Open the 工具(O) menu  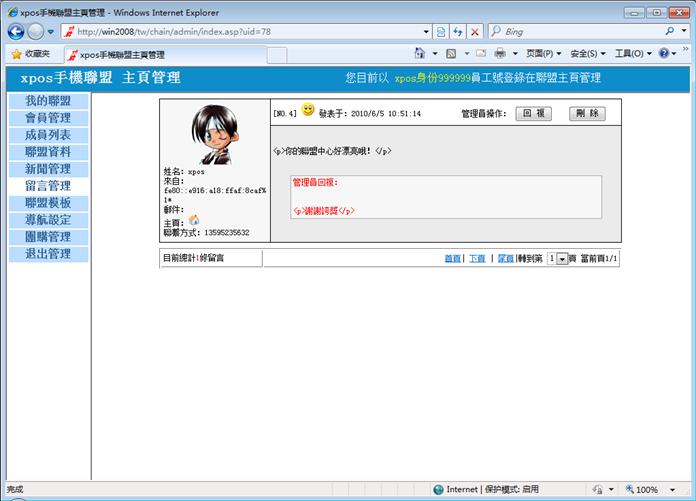(x=632, y=54)
